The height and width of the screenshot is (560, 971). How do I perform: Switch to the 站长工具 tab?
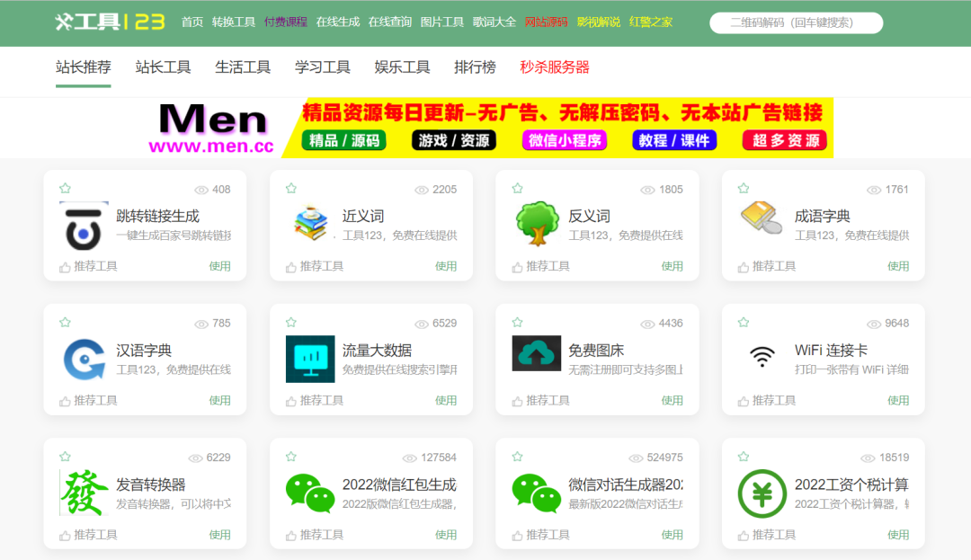point(163,67)
